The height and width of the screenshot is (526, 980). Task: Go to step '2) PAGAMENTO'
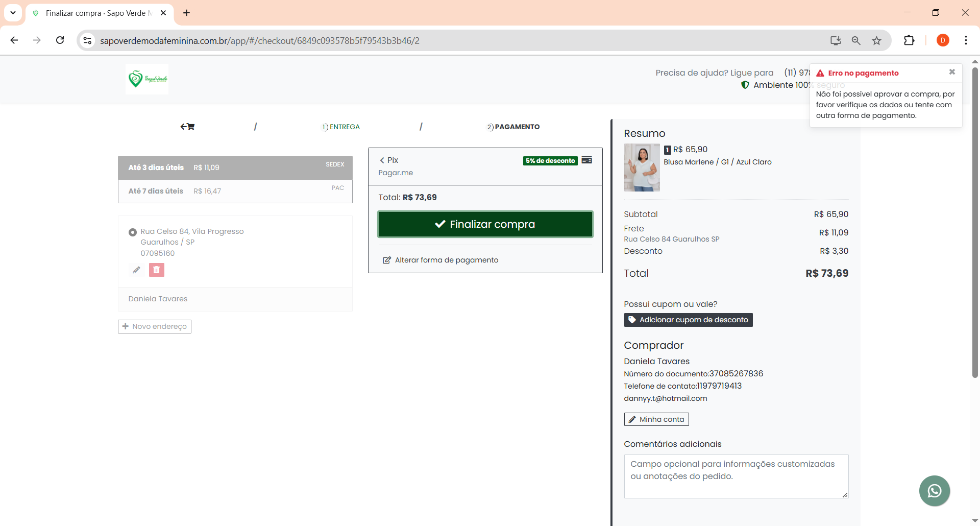coord(513,127)
